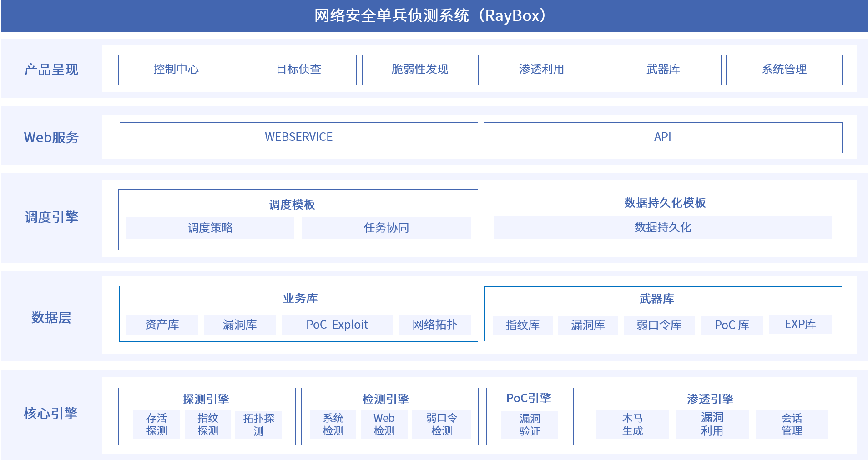Image resolution: width=868 pixels, height=460 pixels.
Task: Click the WEBSERVICE block
Action: click(298, 137)
